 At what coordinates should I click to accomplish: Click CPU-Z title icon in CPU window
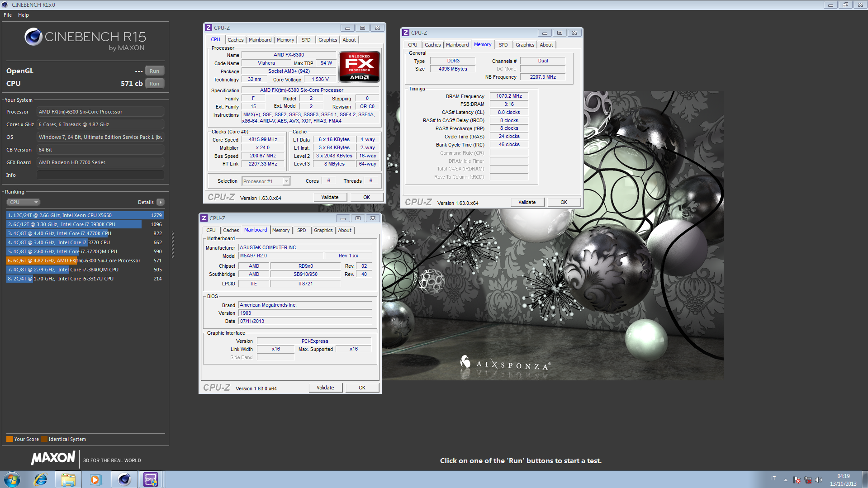209,28
